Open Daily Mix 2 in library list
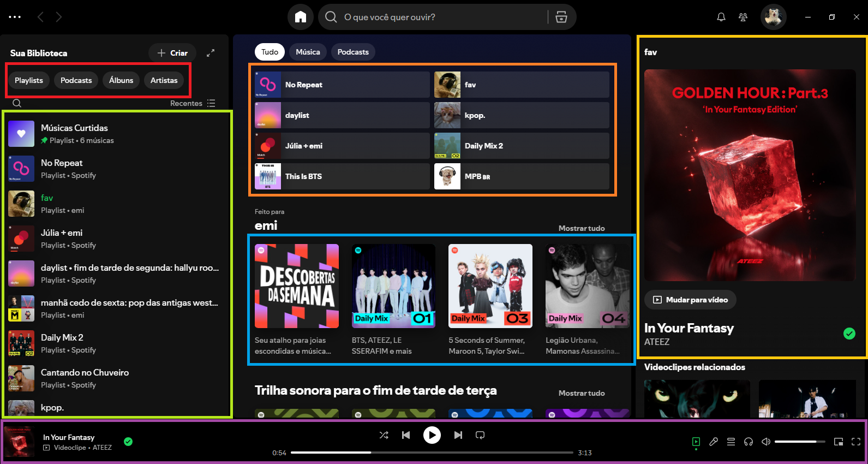This screenshot has width=868, height=464. tap(116, 343)
